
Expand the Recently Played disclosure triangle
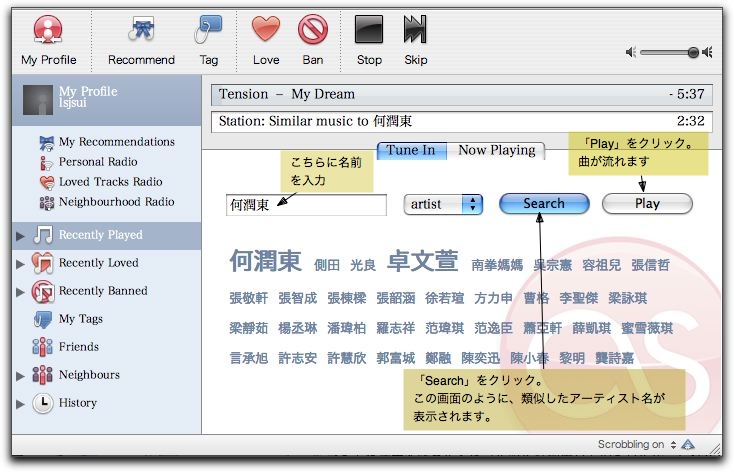pyautogui.click(x=20, y=236)
